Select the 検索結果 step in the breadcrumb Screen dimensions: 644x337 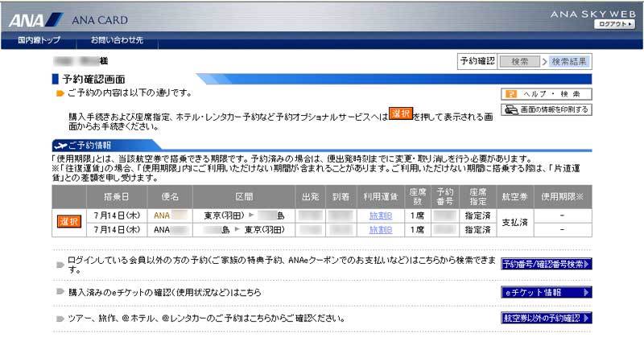click(569, 61)
